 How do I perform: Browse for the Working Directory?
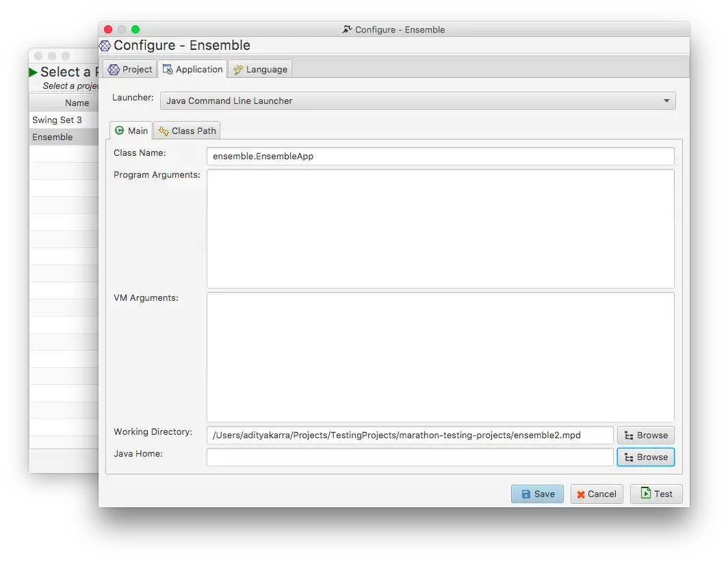pyautogui.click(x=646, y=436)
